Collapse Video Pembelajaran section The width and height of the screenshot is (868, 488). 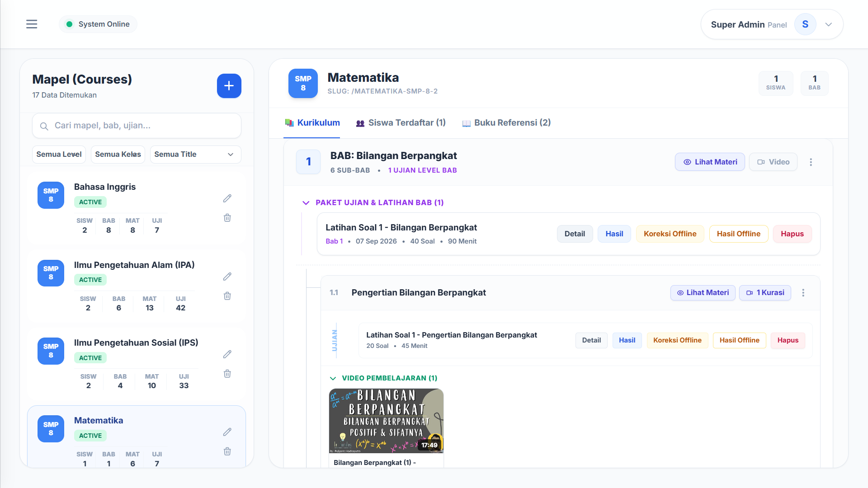[x=333, y=378]
